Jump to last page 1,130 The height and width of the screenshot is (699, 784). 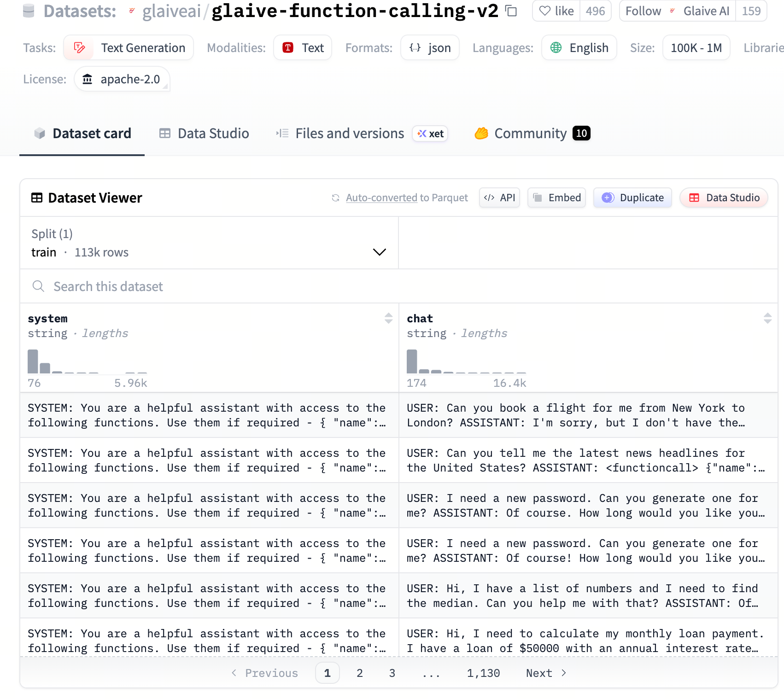[x=483, y=673]
